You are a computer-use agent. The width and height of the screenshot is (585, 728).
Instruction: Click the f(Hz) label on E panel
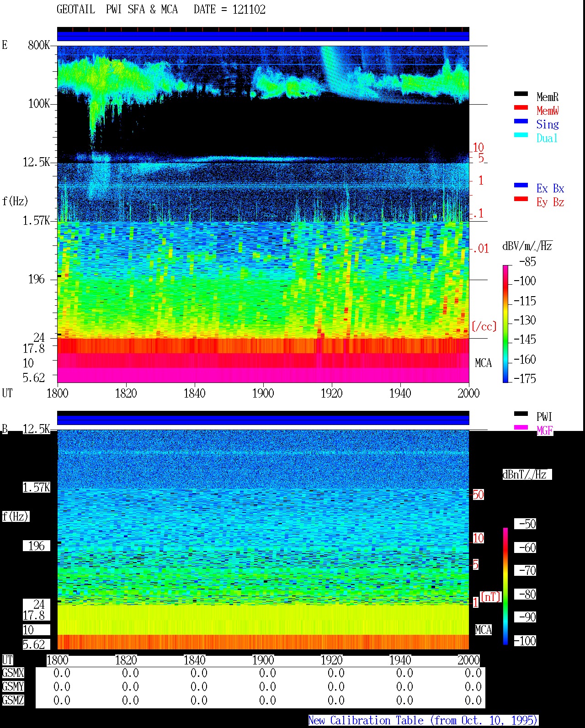[x=15, y=201]
